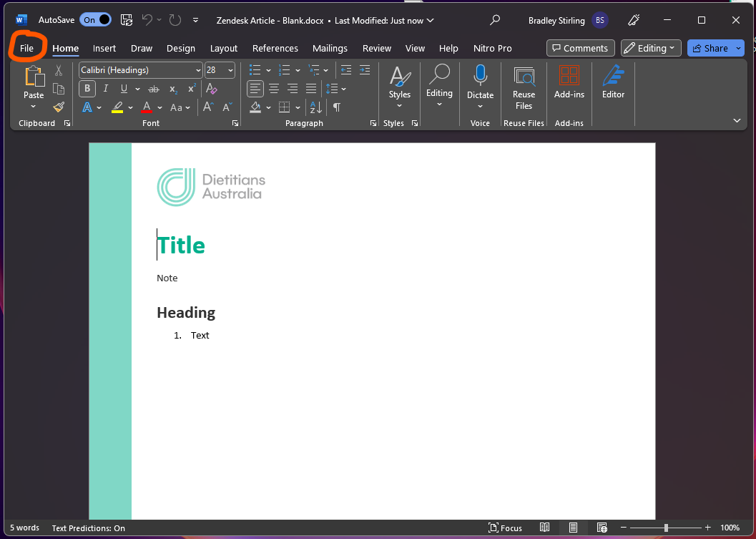Expand the Text Highlight Color options

pyautogui.click(x=130, y=107)
